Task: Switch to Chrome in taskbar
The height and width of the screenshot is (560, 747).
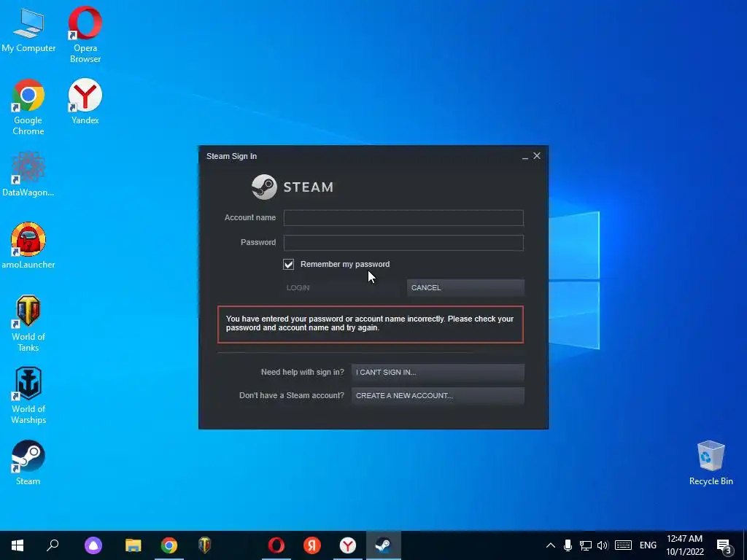Action: (169, 545)
